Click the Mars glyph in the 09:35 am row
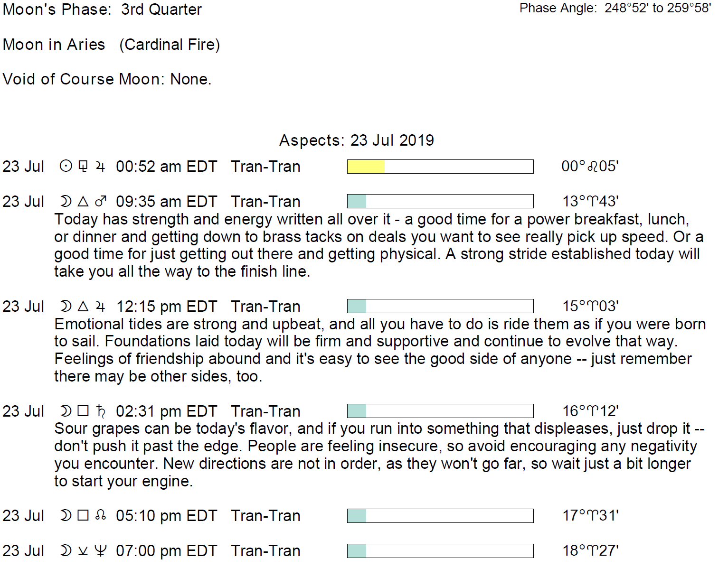This screenshot has width=728, height=568. [x=100, y=202]
